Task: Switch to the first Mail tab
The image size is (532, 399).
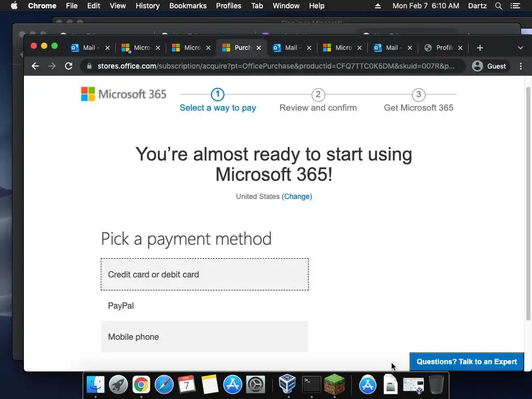Action: pyautogui.click(x=90, y=48)
